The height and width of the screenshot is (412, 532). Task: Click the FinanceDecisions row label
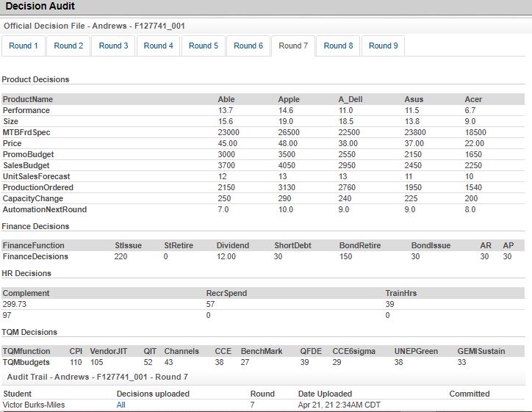[35, 256]
